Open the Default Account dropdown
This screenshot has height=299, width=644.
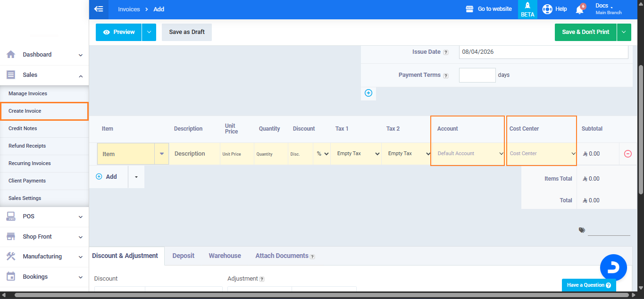[x=468, y=154]
